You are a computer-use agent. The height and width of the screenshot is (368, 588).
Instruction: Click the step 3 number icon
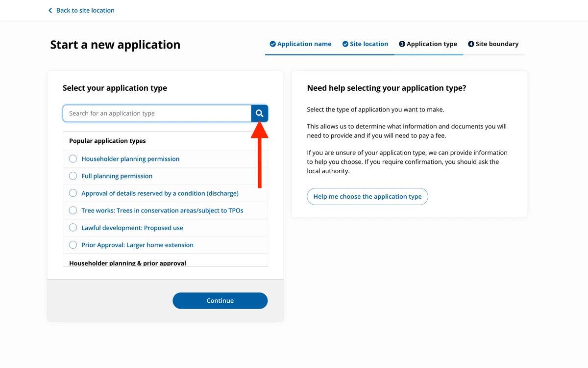pyautogui.click(x=402, y=44)
